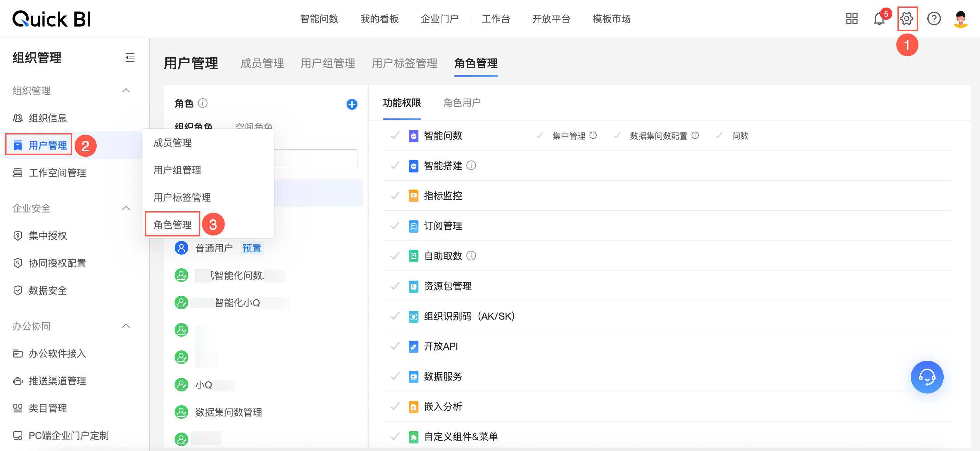
Task: Switch to the 角色用户 tab
Action: [x=462, y=103]
